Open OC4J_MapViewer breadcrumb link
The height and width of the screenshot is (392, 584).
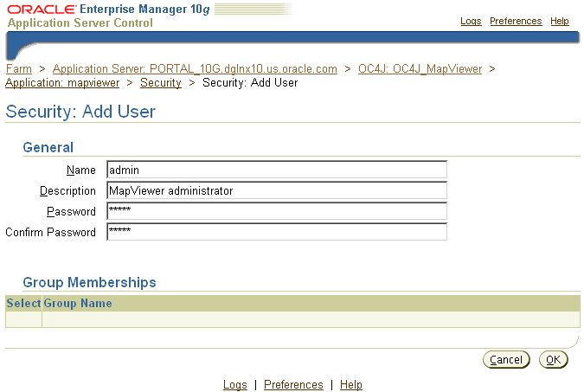click(x=420, y=69)
